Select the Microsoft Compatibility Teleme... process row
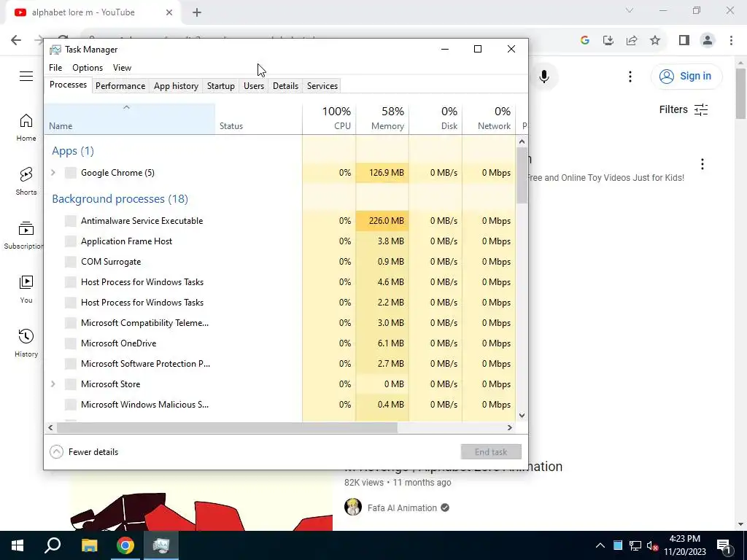This screenshot has width=747, height=560. click(x=279, y=322)
